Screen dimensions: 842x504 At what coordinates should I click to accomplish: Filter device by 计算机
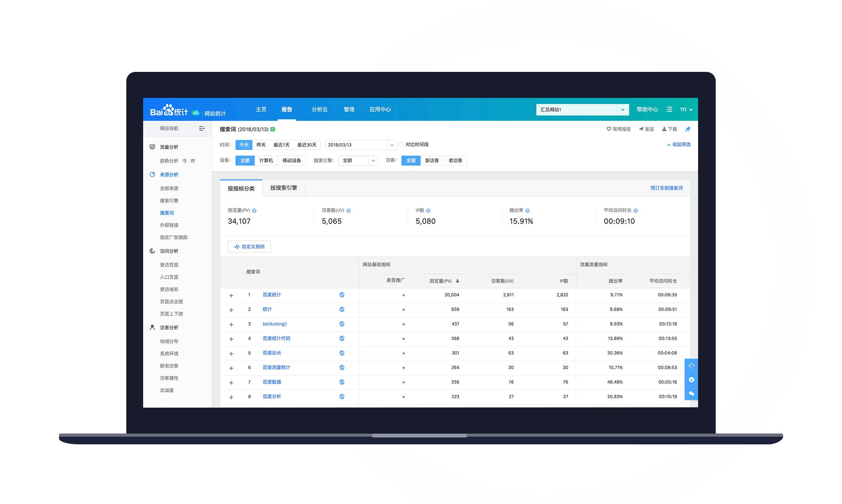pos(266,161)
